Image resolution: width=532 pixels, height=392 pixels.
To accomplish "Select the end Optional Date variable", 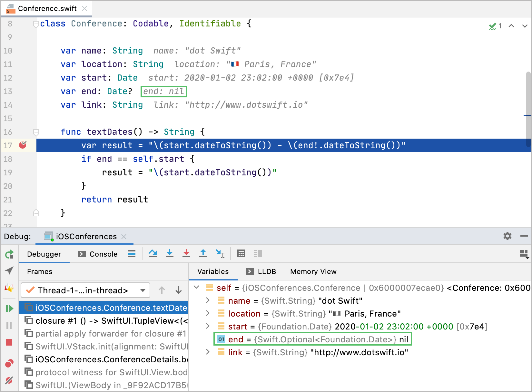I will point(313,339).
